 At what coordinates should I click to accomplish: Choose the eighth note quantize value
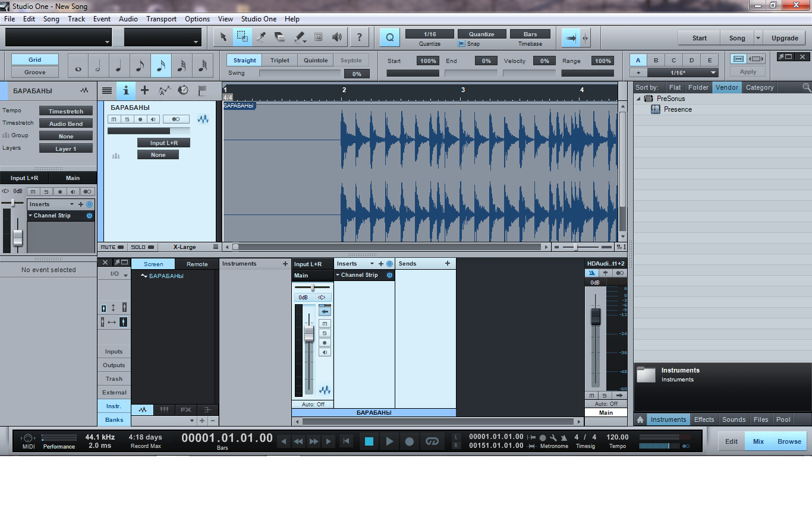coord(140,66)
